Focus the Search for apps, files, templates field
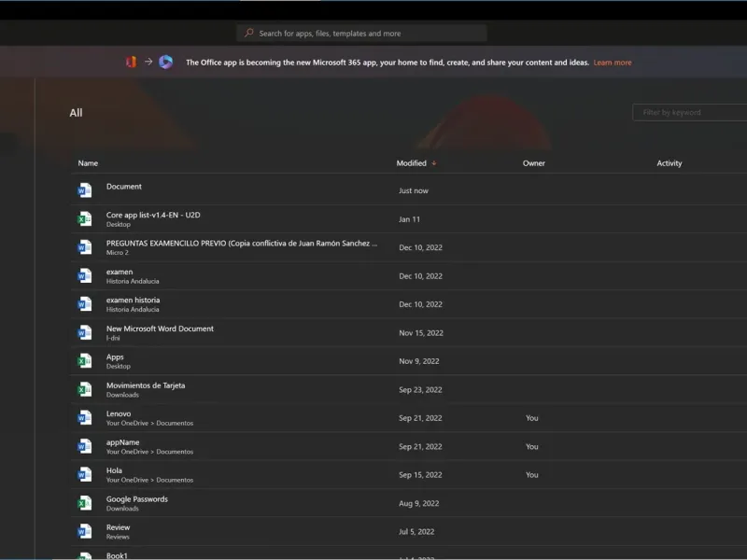 coord(361,34)
